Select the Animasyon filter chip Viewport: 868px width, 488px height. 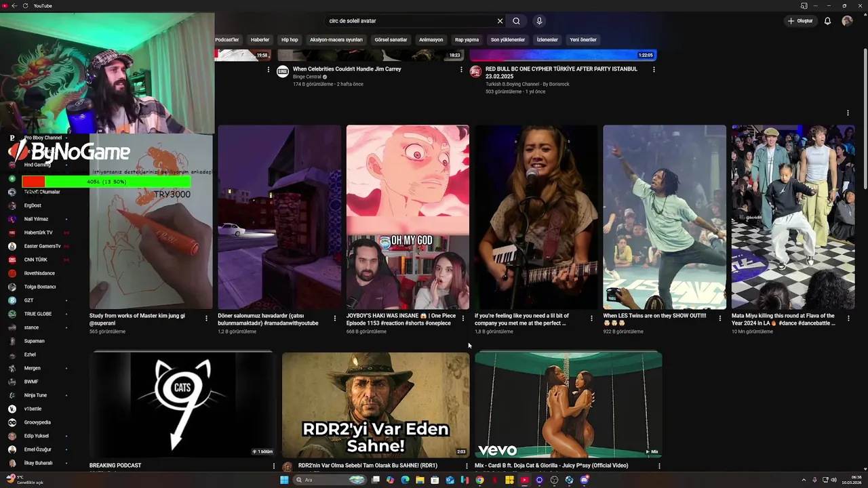click(x=431, y=39)
